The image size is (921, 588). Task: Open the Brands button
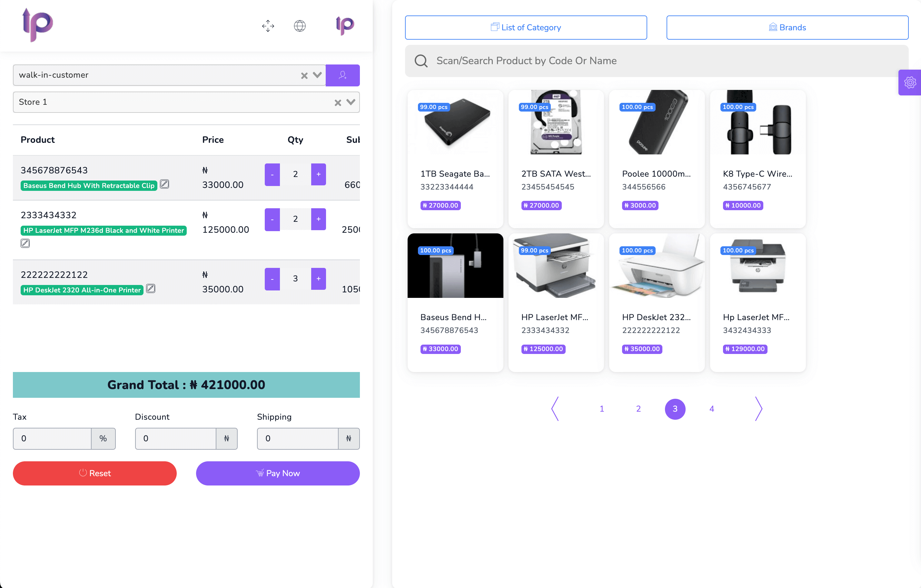pos(787,27)
